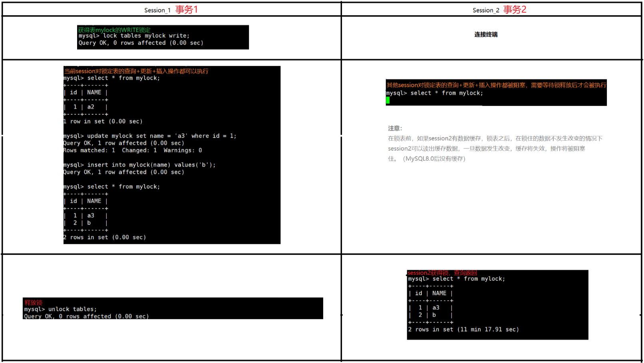Click the red caption 'session2获得锁, 查询返回'

pyautogui.click(x=442, y=273)
